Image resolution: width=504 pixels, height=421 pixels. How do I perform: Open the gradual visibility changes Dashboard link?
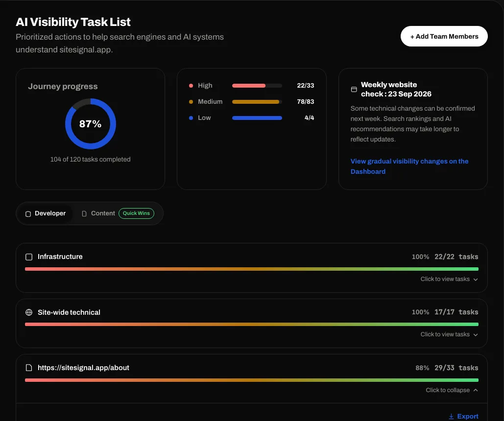tap(409, 166)
